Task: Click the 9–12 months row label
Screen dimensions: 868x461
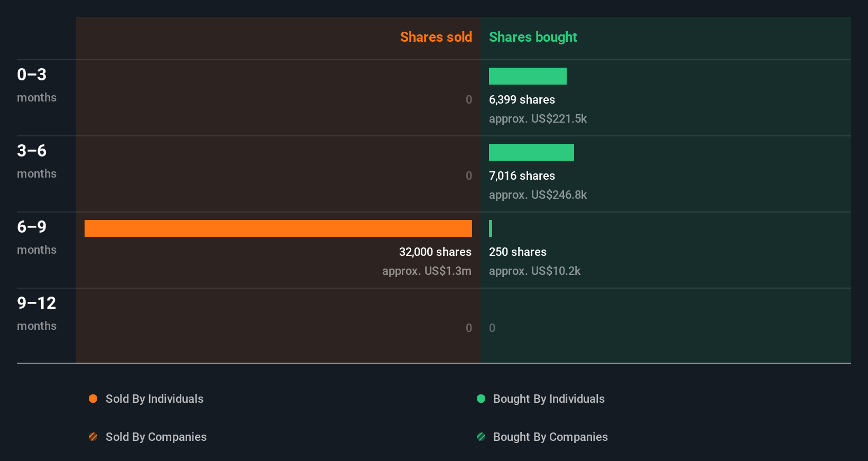Action: pos(36,313)
